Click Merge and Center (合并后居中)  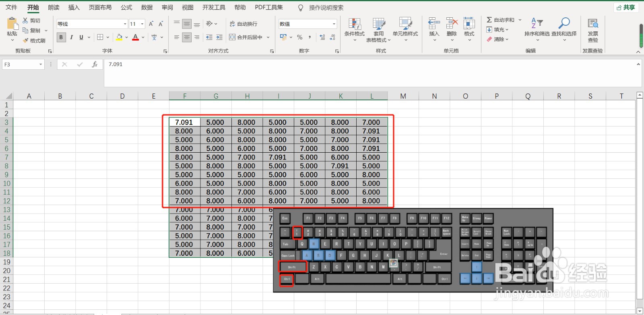246,37
